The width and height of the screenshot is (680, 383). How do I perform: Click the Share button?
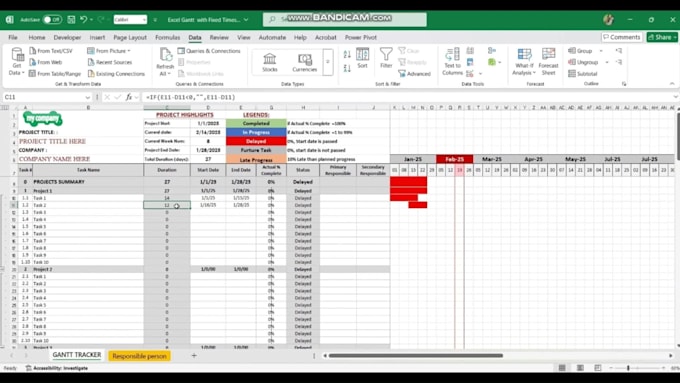[x=662, y=37]
